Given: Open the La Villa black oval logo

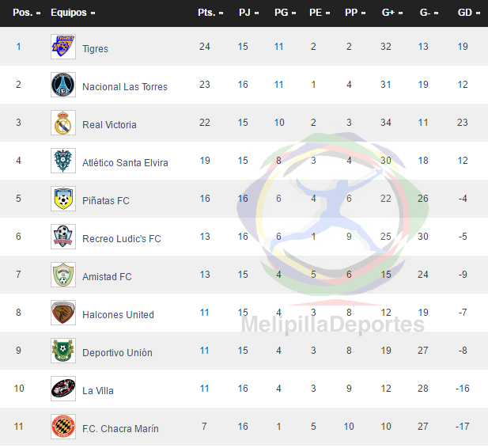Looking at the screenshot, I should pos(63,389).
